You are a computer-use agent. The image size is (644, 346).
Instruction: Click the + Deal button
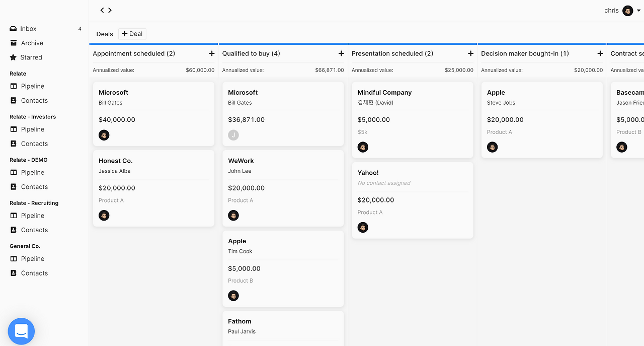(x=132, y=34)
